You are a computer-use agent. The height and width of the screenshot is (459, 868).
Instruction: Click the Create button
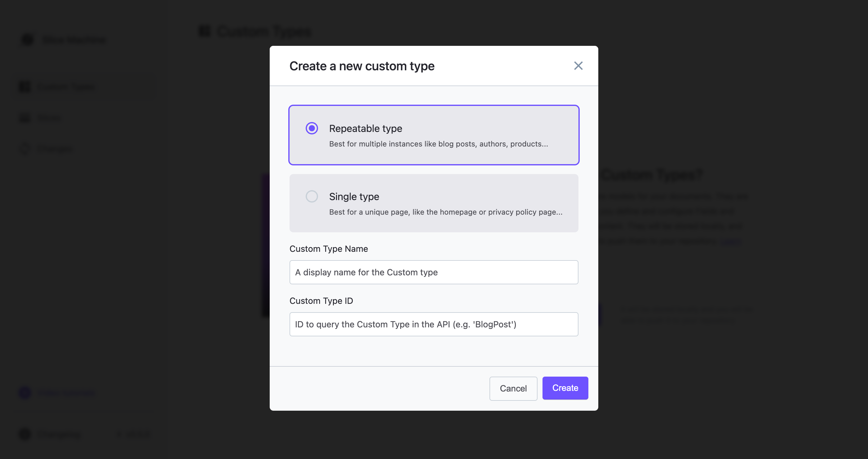click(x=565, y=388)
